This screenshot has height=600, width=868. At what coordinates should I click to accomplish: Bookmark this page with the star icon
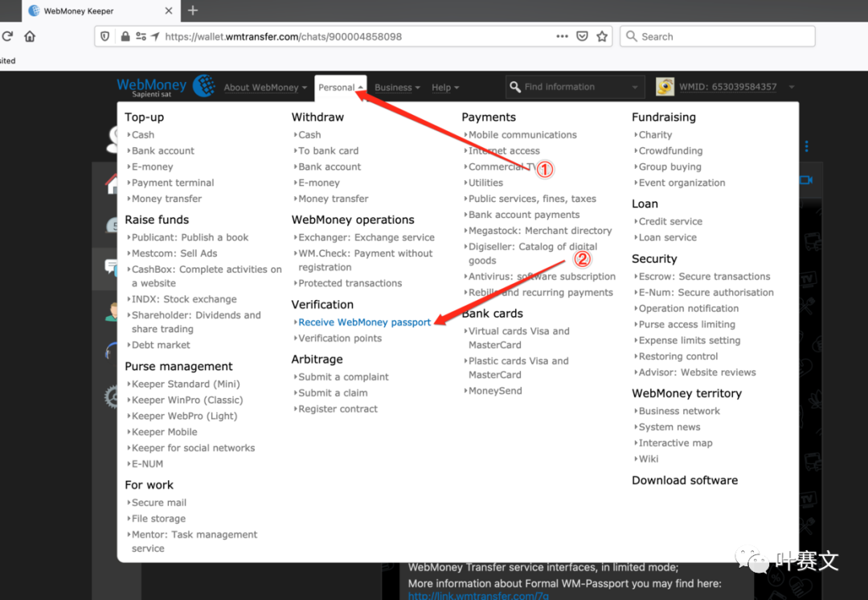tap(602, 36)
